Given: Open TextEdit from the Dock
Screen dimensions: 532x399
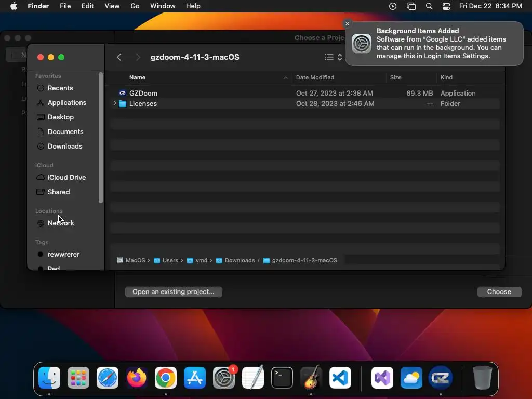Looking at the screenshot, I should (x=253, y=377).
